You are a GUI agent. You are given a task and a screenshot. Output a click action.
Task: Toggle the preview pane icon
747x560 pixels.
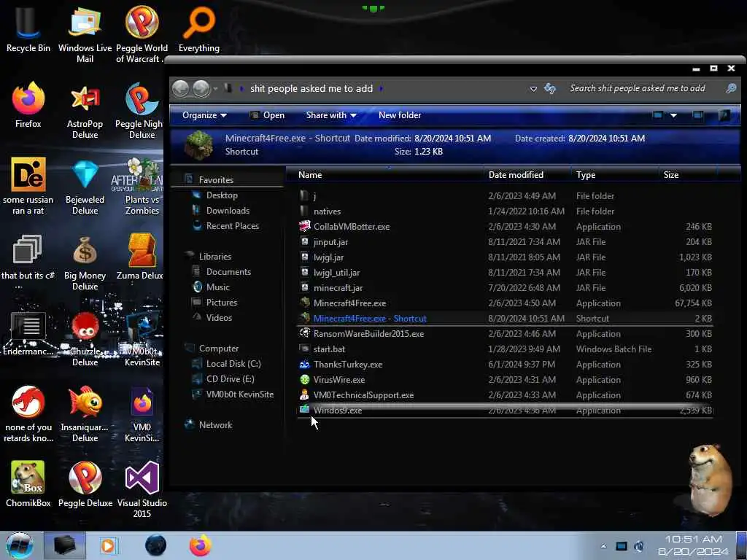pos(698,115)
